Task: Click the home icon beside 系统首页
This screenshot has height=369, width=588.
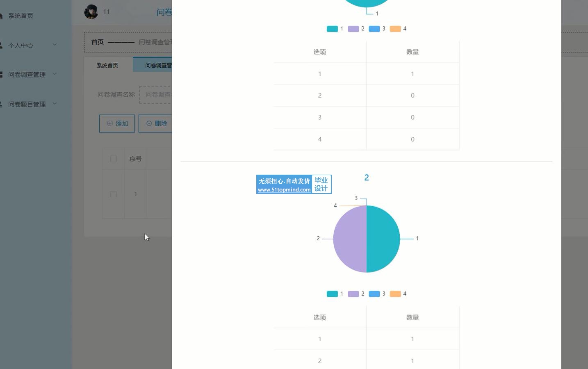Action: point(1,16)
